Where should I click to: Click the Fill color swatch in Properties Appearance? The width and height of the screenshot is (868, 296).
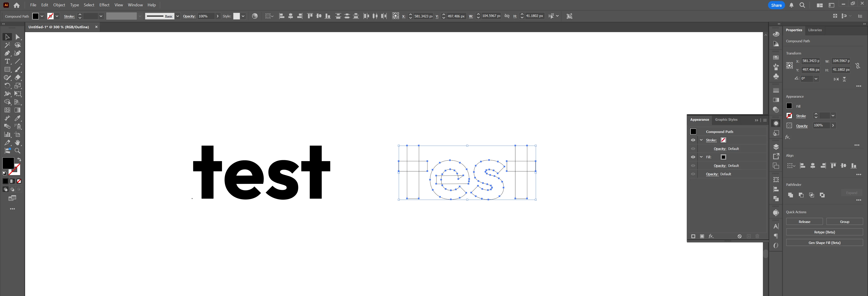point(789,106)
